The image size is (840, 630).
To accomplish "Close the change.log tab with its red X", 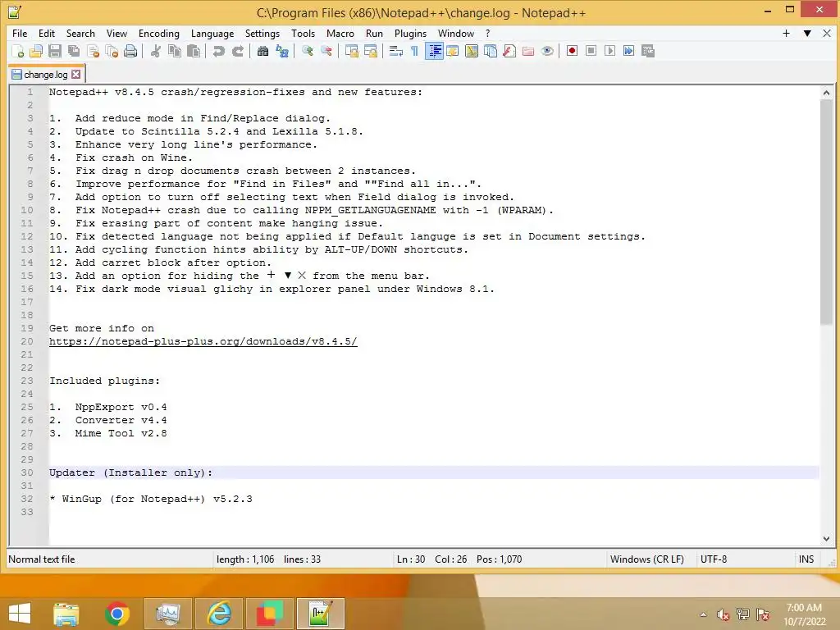I will [76, 75].
